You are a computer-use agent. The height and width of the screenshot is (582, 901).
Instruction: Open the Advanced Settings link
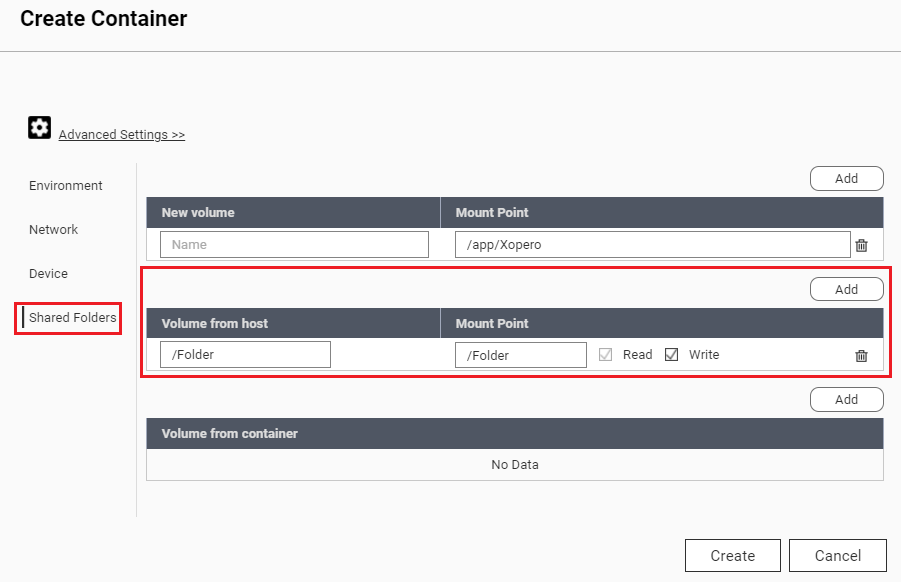[121, 134]
